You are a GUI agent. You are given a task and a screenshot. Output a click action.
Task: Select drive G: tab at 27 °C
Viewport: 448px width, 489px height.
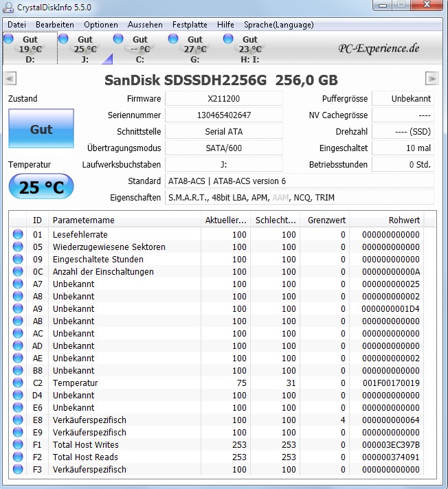pyautogui.click(x=195, y=48)
